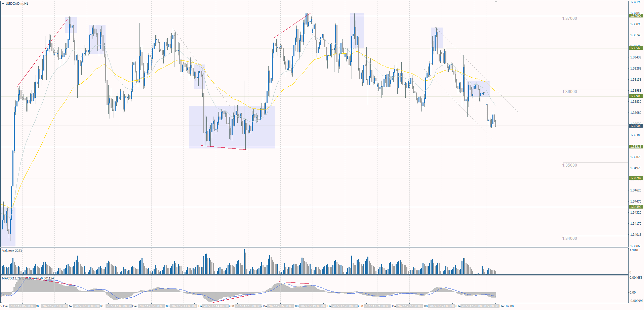Click the current price tag 1.35502
This screenshot has height=310, width=644.
click(636, 126)
